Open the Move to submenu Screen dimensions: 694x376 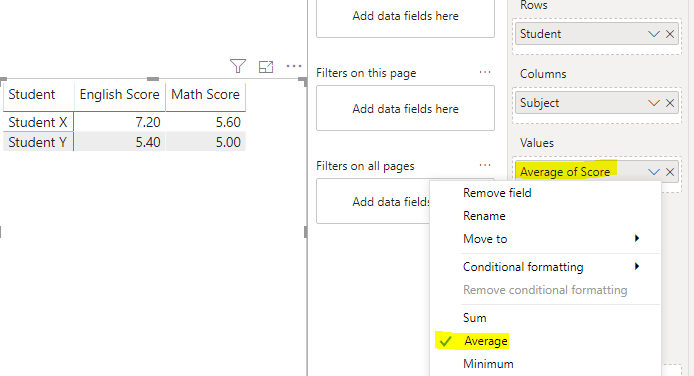pyautogui.click(x=545, y=239)
